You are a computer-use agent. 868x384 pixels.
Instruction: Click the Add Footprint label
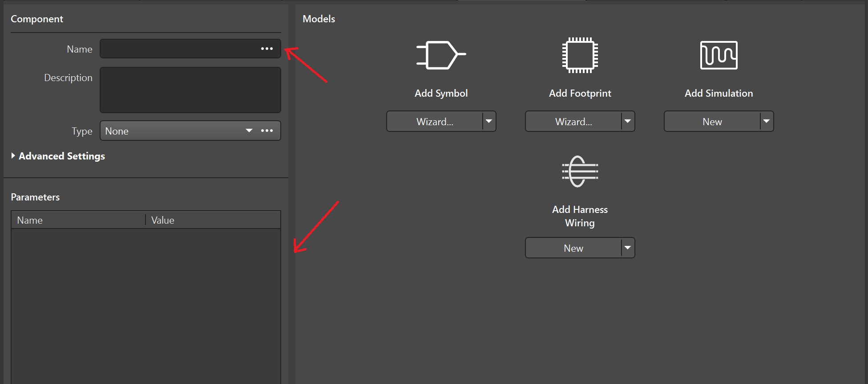[580, 93]
